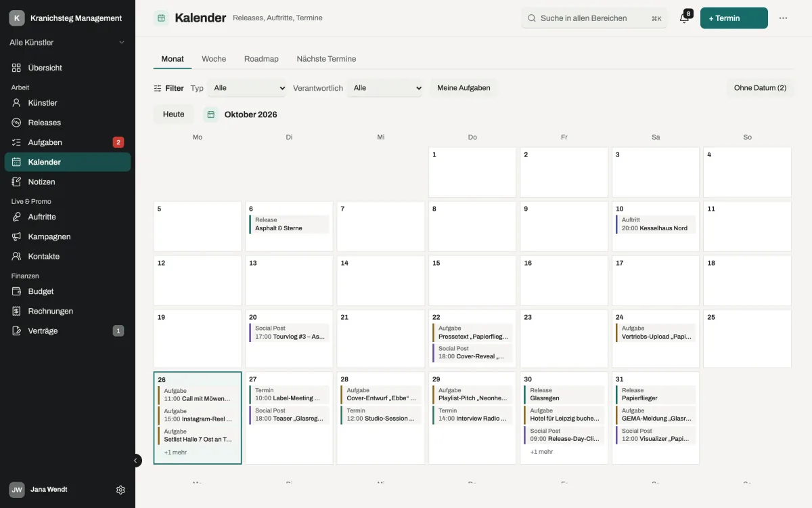812x508 pixels.
Task: Open Notizen in the sidebar
Action: pyautogui.click(x=68, y=182)
